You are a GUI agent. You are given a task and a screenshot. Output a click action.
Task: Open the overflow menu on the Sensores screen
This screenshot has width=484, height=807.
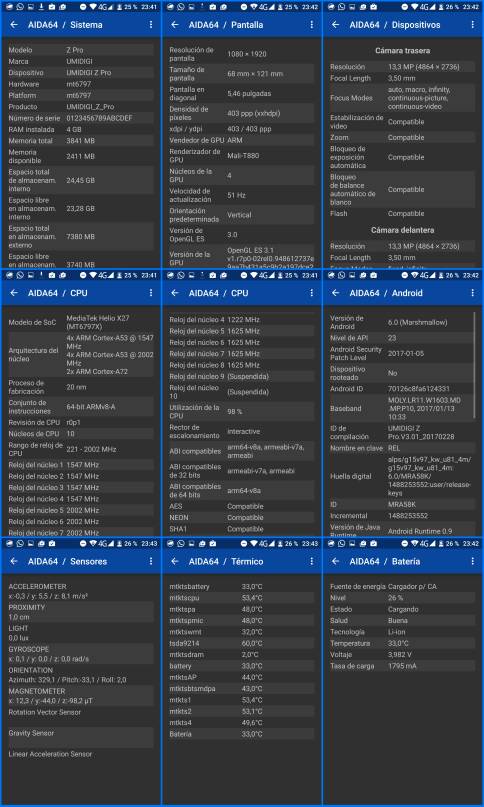coord(151,561)
